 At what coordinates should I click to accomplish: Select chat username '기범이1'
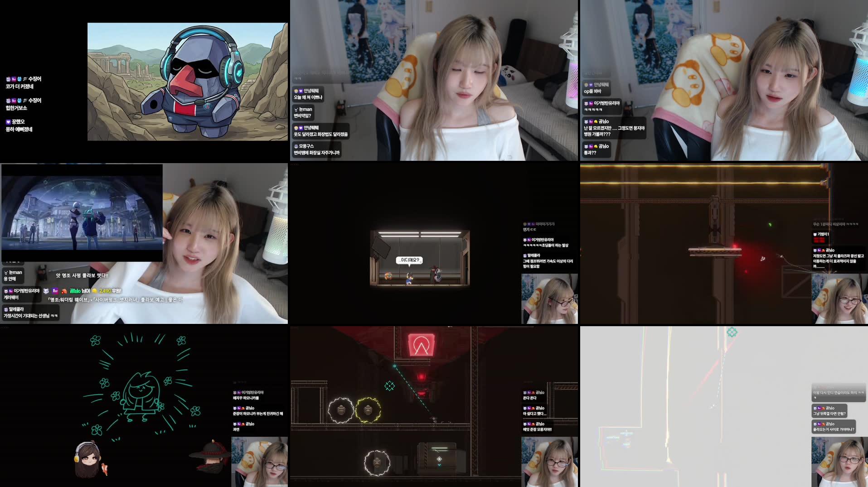pos(823,234)
